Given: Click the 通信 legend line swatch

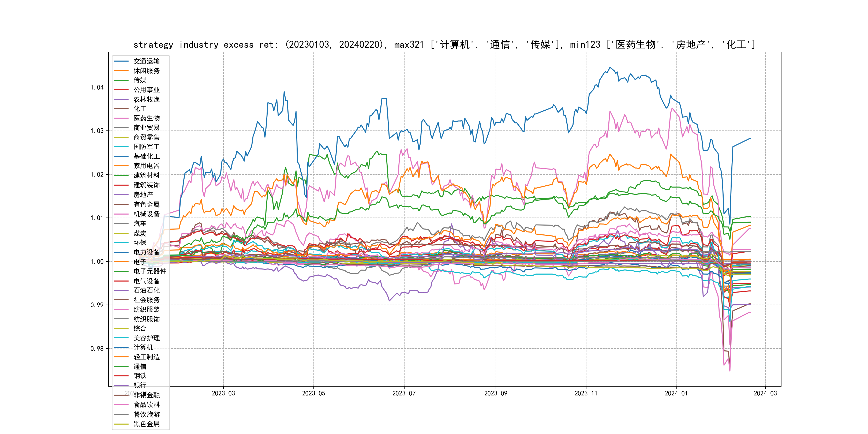Looking at the screenshot, I should click(x=121, y=366).
